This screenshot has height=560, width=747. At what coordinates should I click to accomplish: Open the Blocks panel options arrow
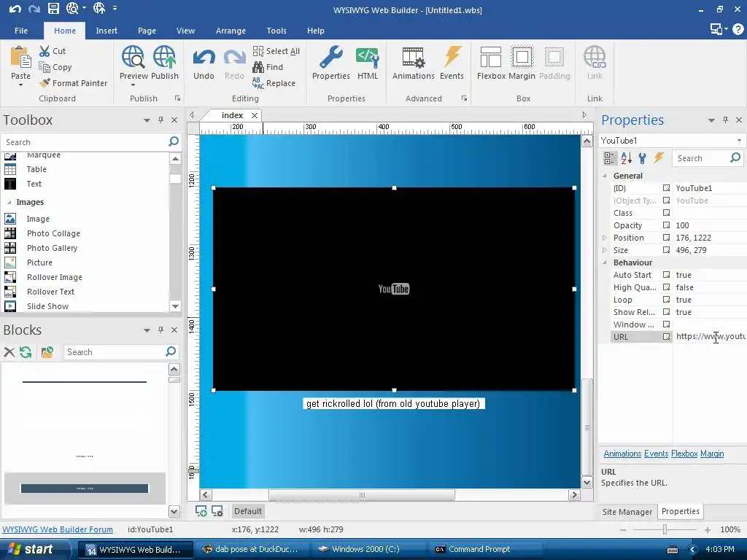pos(147,330)
